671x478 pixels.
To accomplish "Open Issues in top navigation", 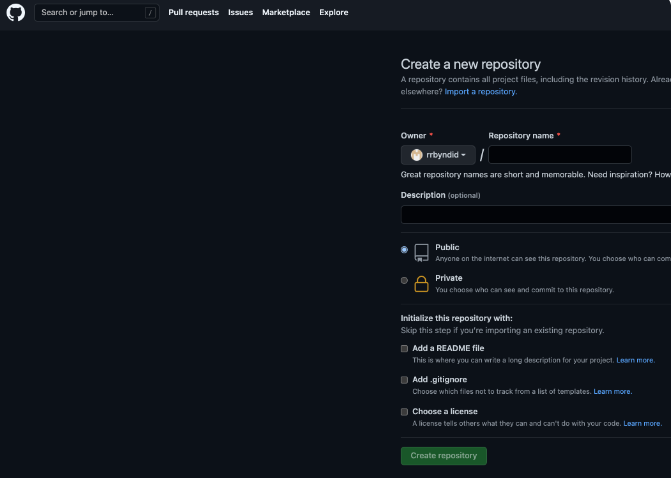I will click(240, 12).
